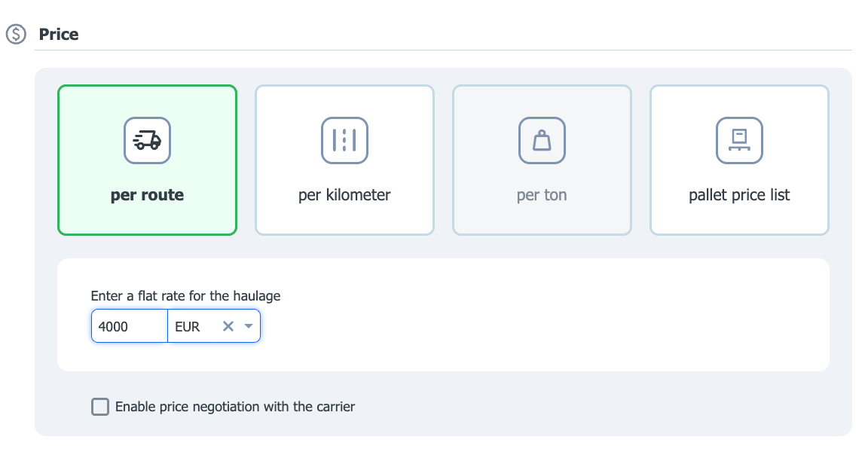This screenshot has width=868, height=458.
Task: Choose the 'per route' pricing label
Action: click(x=147, y=194)
